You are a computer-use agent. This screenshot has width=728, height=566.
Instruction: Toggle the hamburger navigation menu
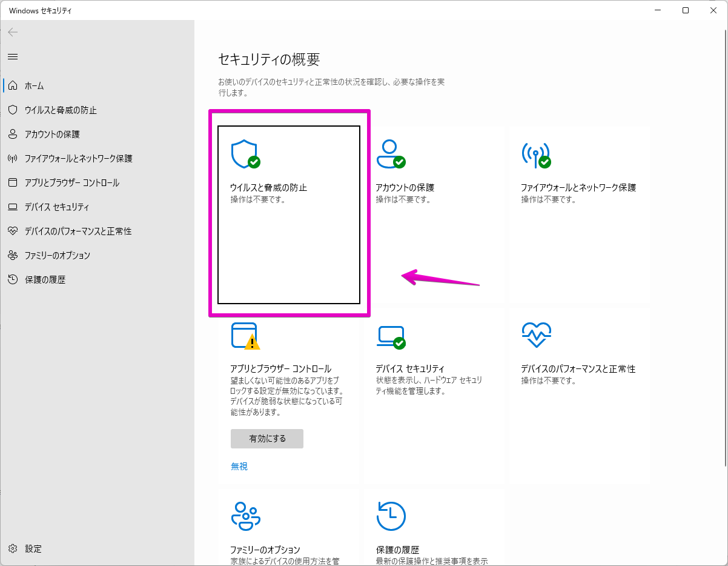[13, 56]
